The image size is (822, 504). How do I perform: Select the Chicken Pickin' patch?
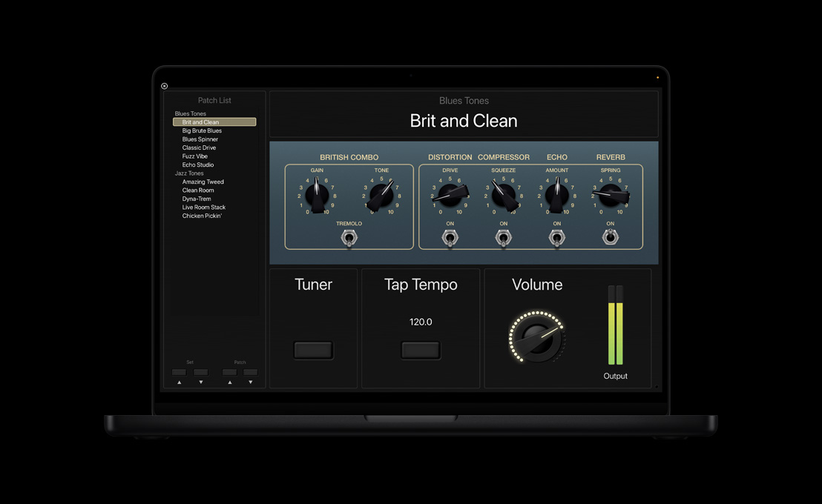pyautogui.click(x=203, y=215)
